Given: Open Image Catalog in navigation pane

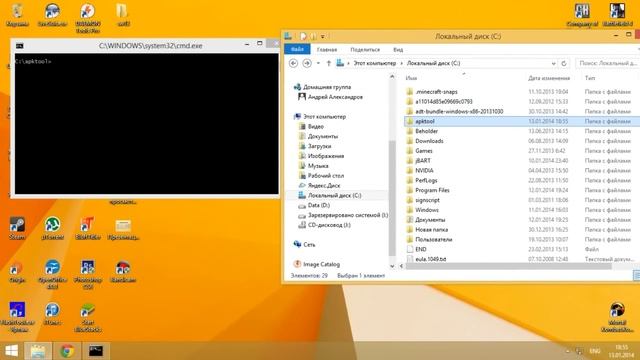Looking at the screenshot, I should [x=317, y=264].
